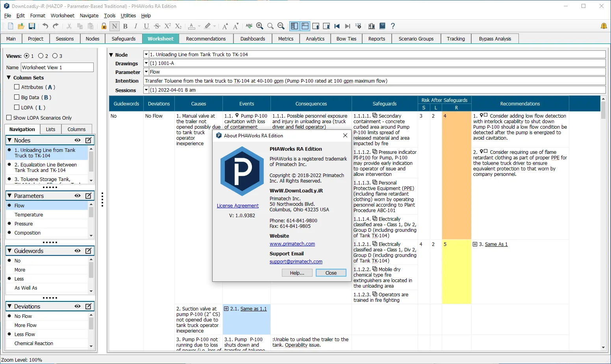Click Close button in About dialog

pos(331,273)
